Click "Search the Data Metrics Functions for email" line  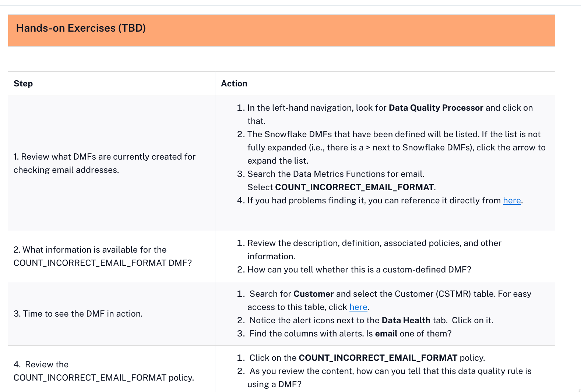(336, 174)
